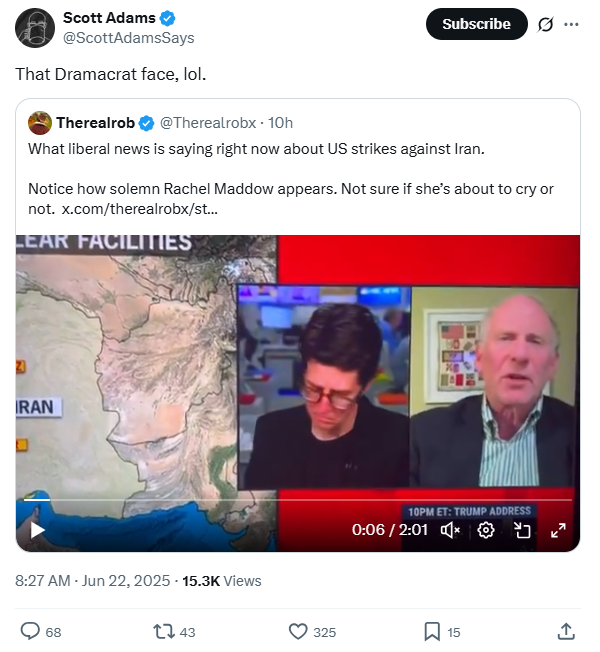Click the Grok slashed-circle icon beside Subscribe

click(x=545, y=25)
